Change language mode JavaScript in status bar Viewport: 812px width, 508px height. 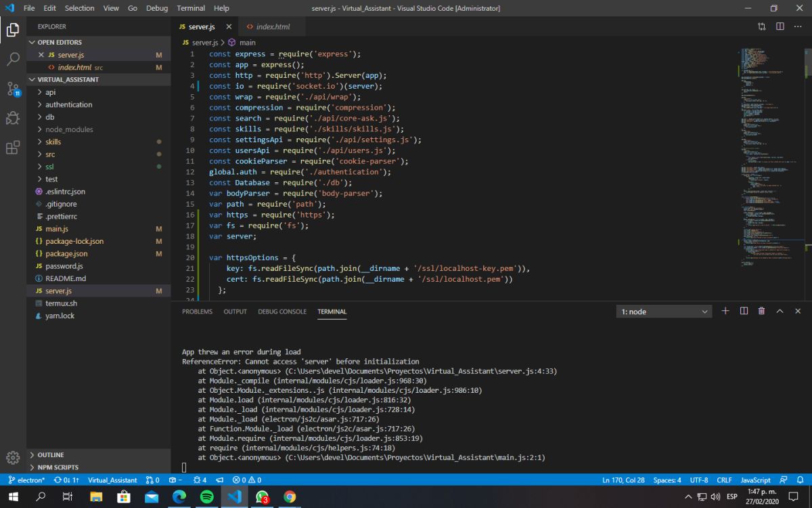point(755,480)
